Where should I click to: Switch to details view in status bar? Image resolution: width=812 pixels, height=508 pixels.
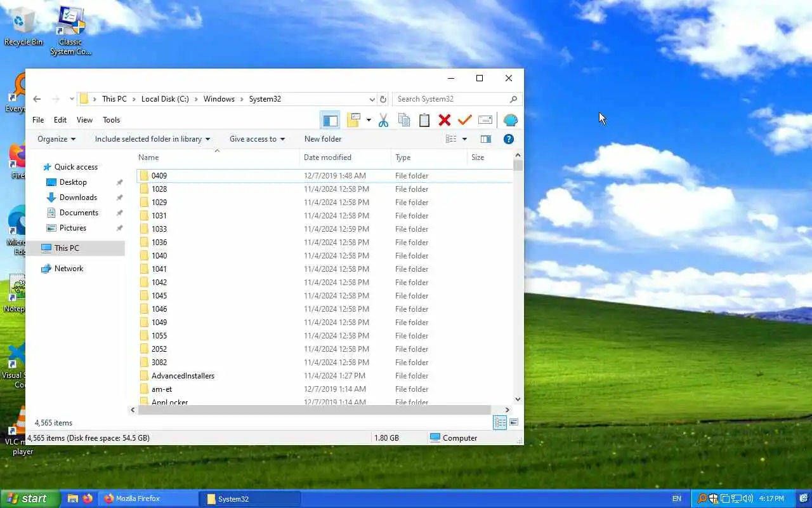(x=500, y=422)
